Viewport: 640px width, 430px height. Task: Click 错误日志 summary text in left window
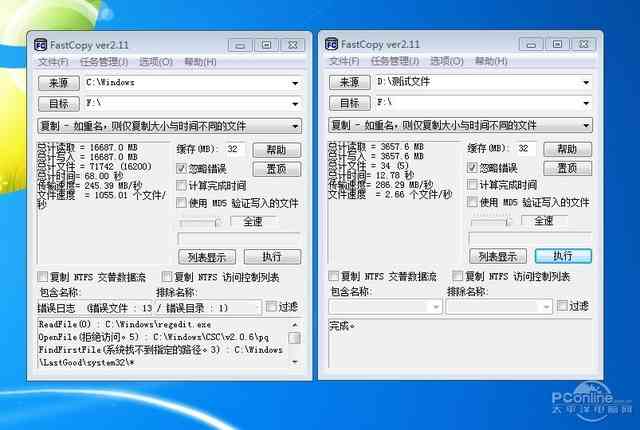click(x=132, y=308)
